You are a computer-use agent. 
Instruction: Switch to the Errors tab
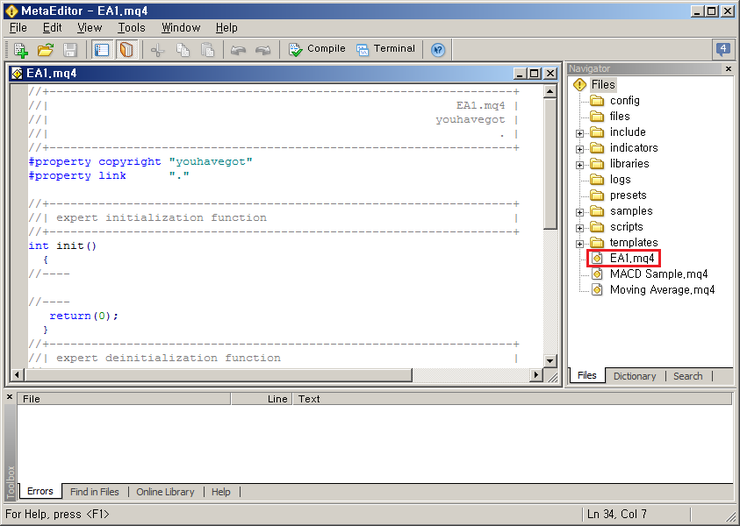(40, 491)
